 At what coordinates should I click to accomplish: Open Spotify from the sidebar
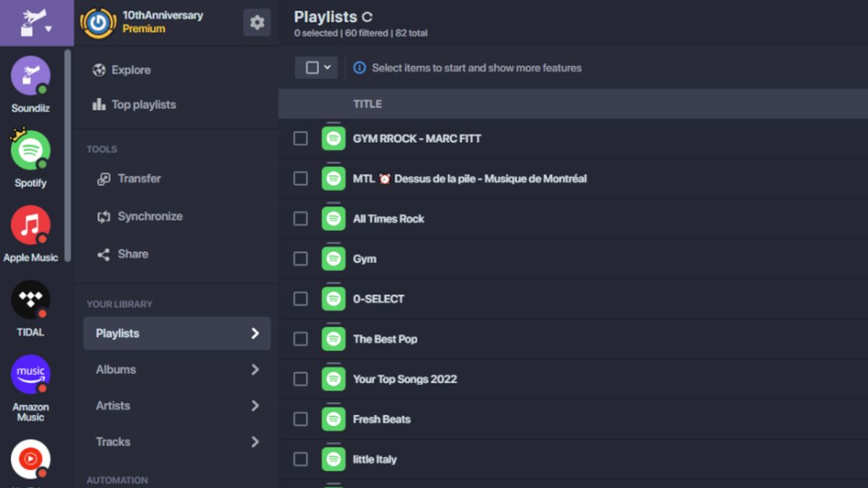coord(30,152)
